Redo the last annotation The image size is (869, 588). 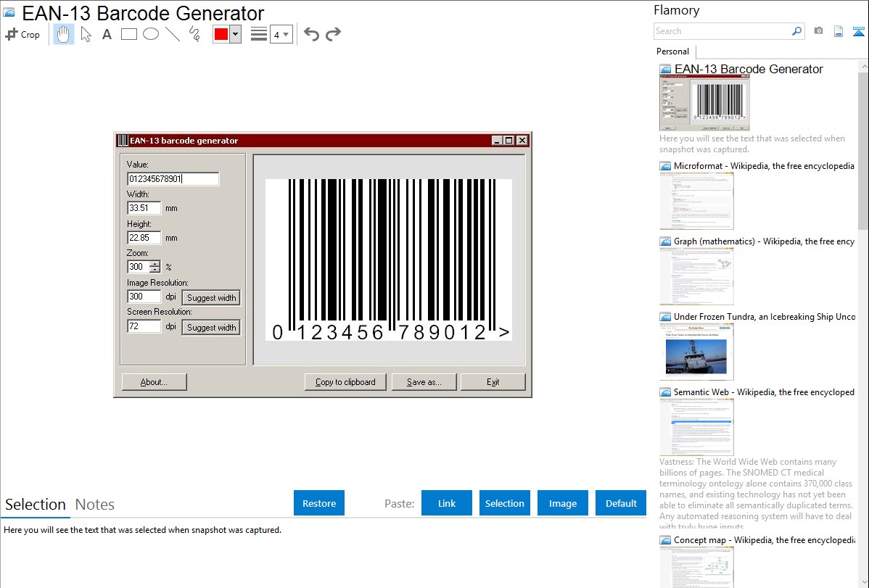point(333,34)
